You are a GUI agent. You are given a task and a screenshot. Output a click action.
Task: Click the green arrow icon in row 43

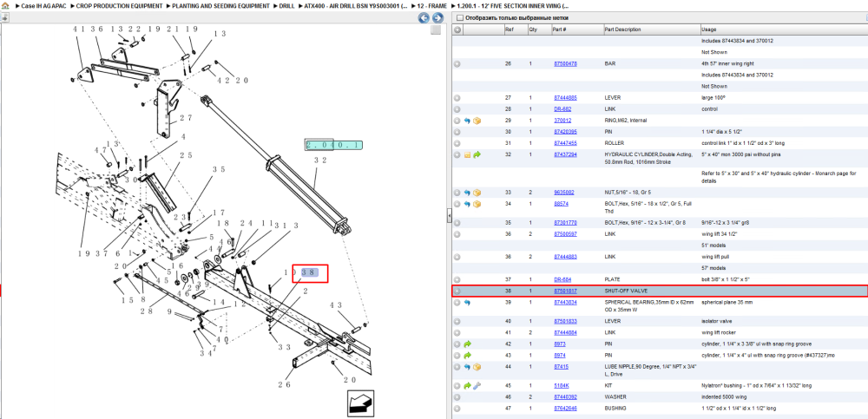[467, 356]
